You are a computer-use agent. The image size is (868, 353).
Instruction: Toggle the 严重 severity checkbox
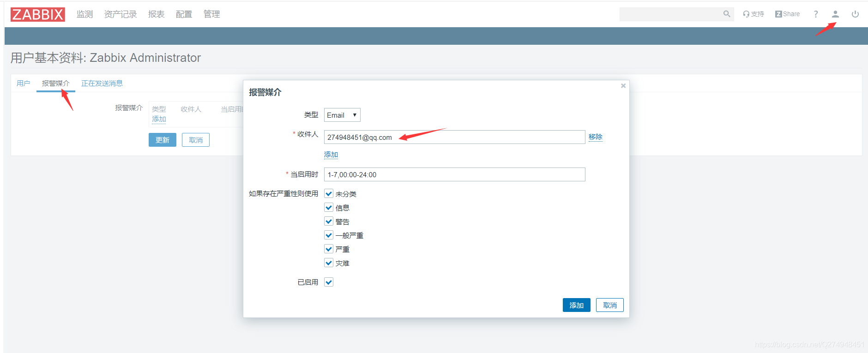pyautogui.click(x=329, y=249)
